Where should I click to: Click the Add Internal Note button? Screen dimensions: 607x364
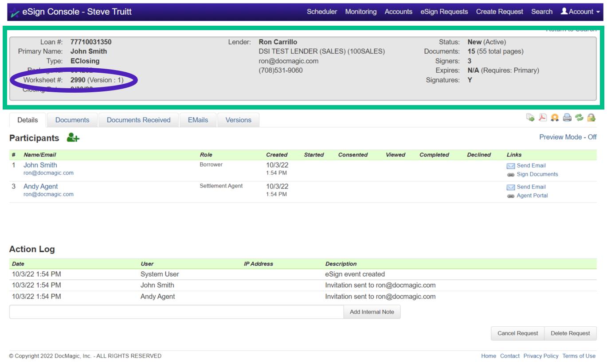coord(372,312)
